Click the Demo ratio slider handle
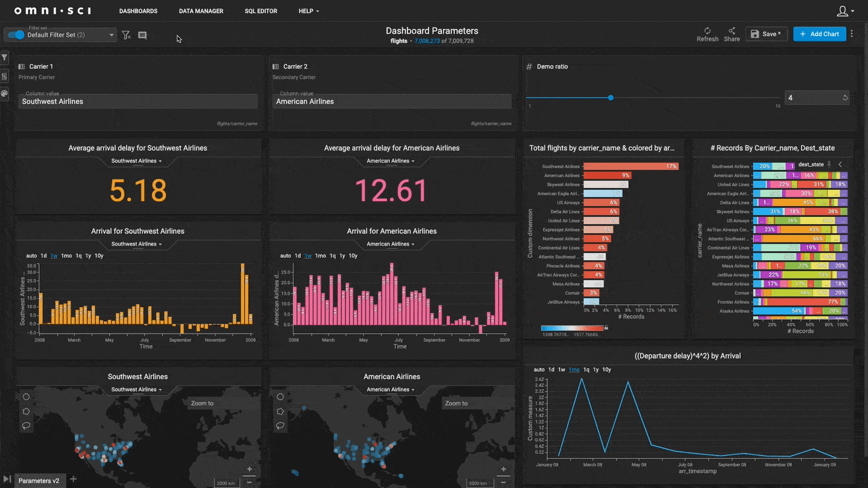Screen dimensions: 868x488 click(x=611, y=98)
